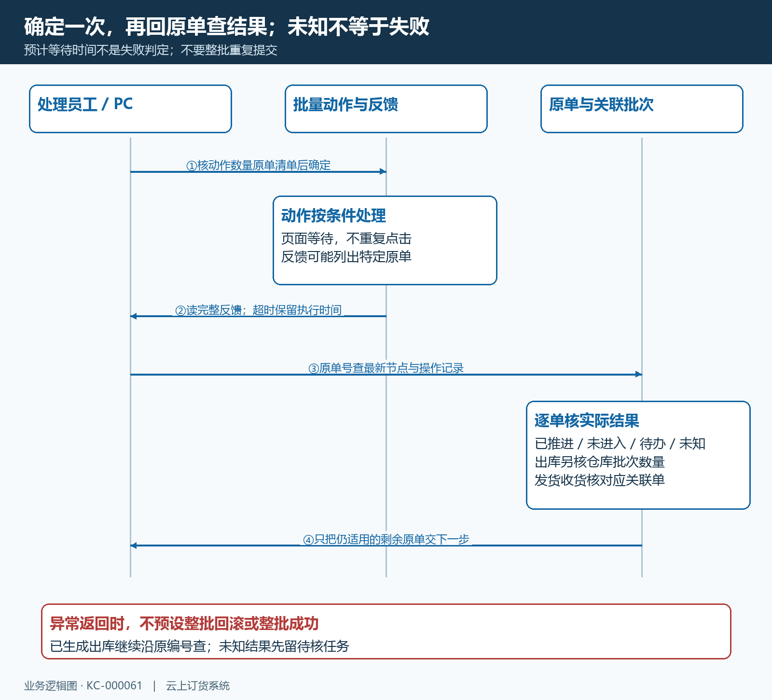Click message label "①核动作数量原单清单后确定"

(x=258, y=165)
